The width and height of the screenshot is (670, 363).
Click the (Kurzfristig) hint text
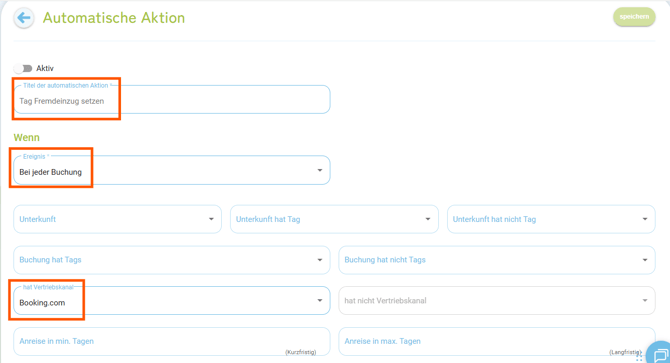[301, 352]
